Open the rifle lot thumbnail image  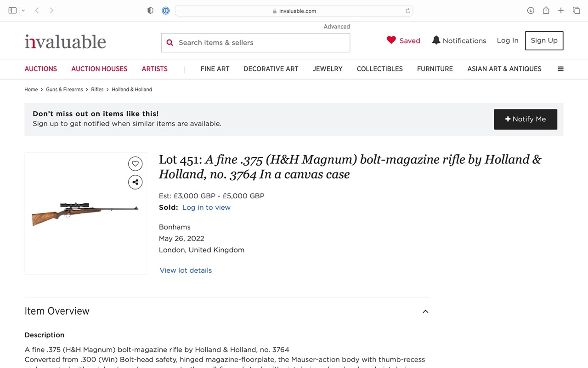tap(85, 213)
